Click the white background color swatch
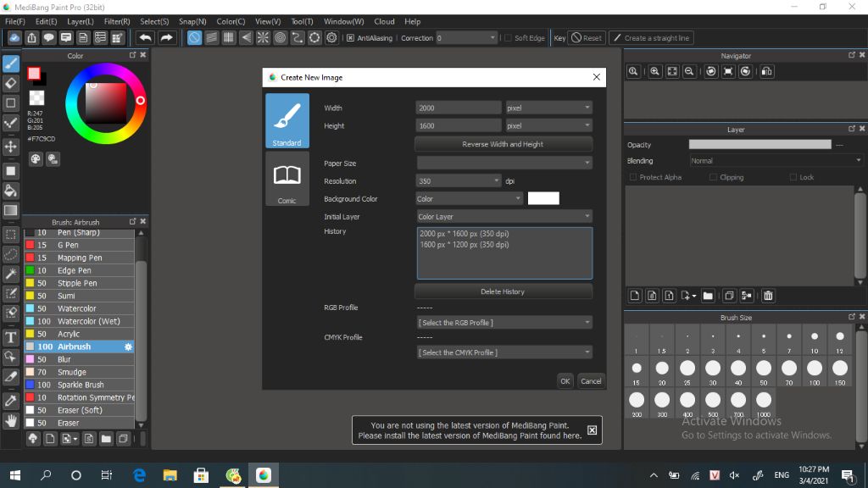Viewport: 868px width, 488px height. 543,198
